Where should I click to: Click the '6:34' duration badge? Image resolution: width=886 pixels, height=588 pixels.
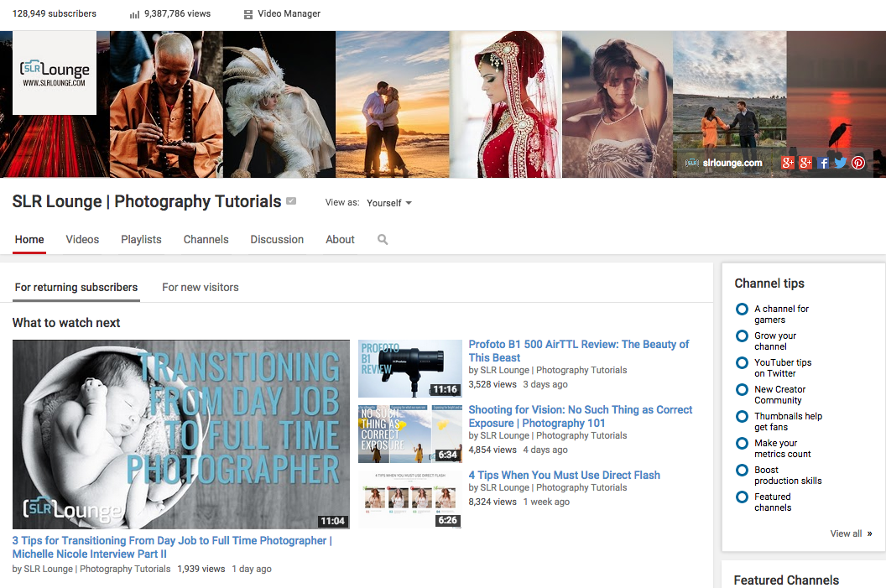pos(447,455)
